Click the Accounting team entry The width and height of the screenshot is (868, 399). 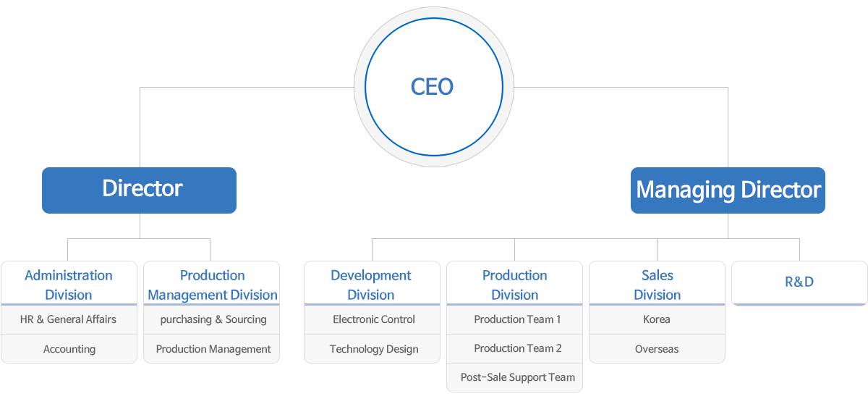coord(69,349)
